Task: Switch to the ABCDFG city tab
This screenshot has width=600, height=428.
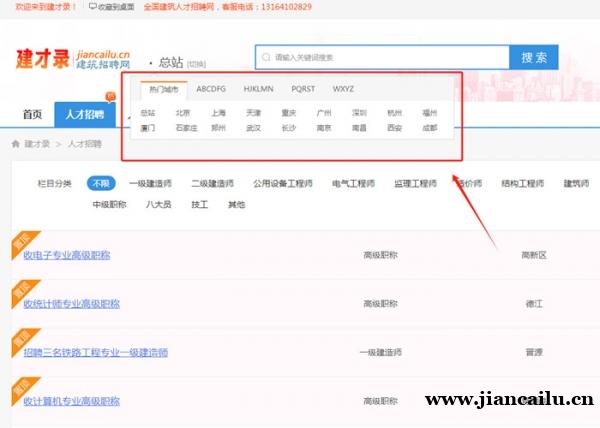Action: tap(211, 89)
